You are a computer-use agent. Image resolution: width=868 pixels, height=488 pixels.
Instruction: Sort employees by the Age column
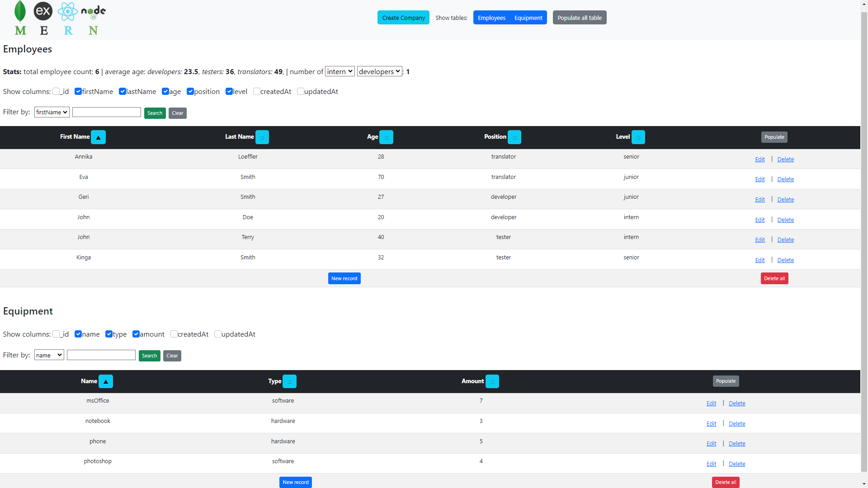point(386,137)
